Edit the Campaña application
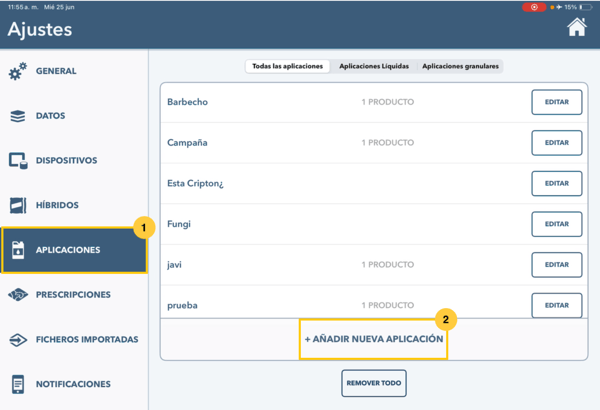Viewport: 600px width, 410px height. click(x=557, y=142)
